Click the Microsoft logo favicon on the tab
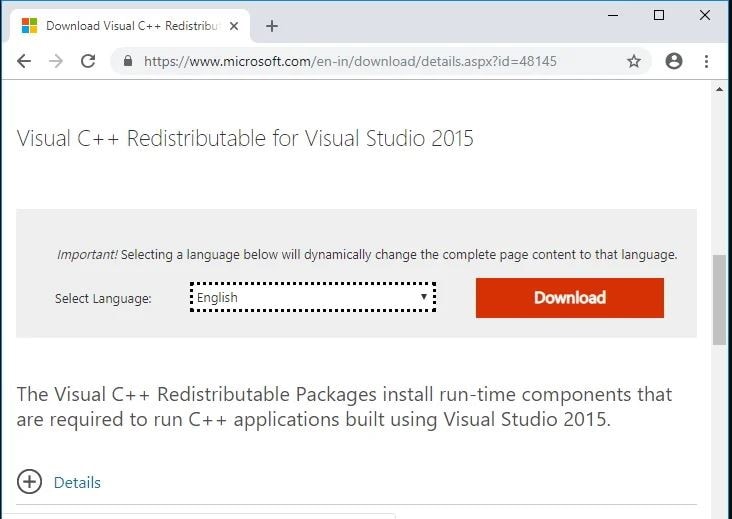Viewport: 732px width, 519px height. [29, 26]
